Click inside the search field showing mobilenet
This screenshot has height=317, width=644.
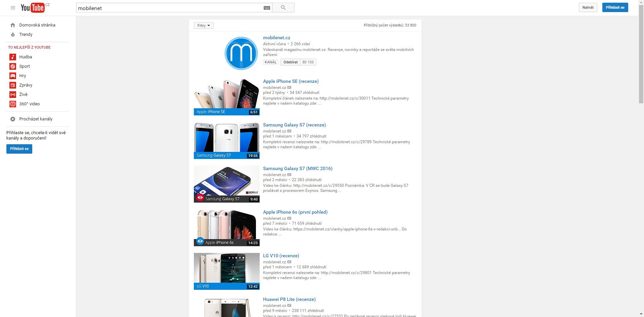[x=168, y=8]
